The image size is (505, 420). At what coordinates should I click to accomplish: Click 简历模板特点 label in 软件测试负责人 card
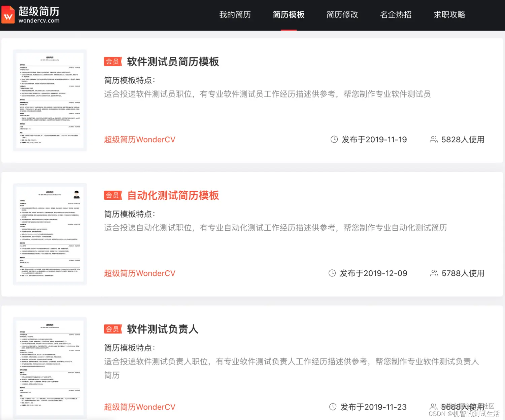point(130,348)
